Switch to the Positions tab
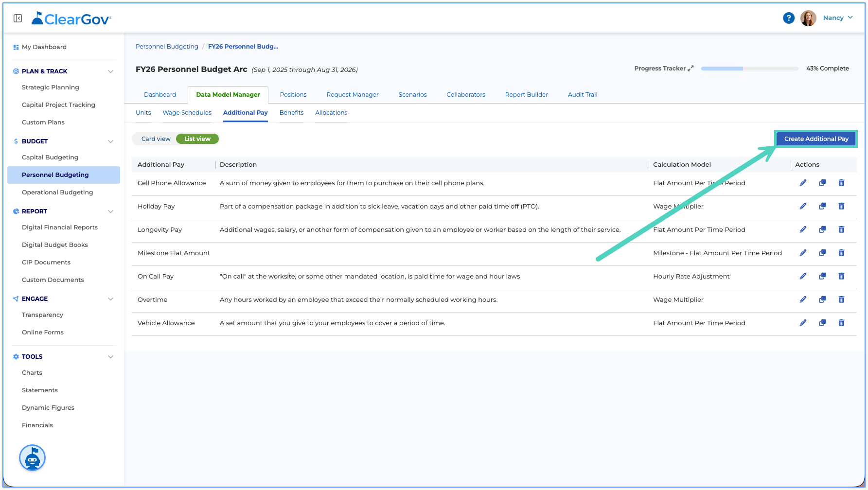The height and width of the screenshot is (490, 868). [x=293, y=95]
